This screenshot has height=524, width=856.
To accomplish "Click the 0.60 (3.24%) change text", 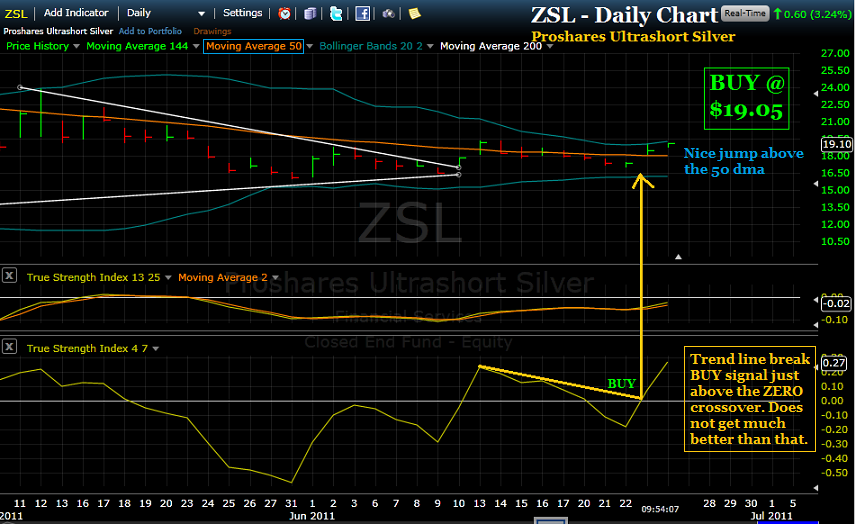I will click(817, 14).
